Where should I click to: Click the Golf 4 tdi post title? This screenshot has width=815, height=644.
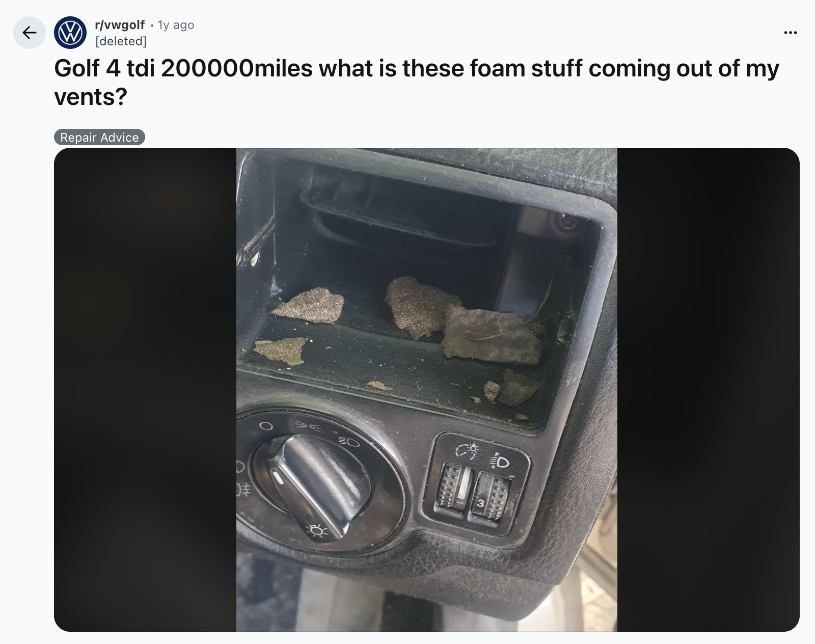417,82
